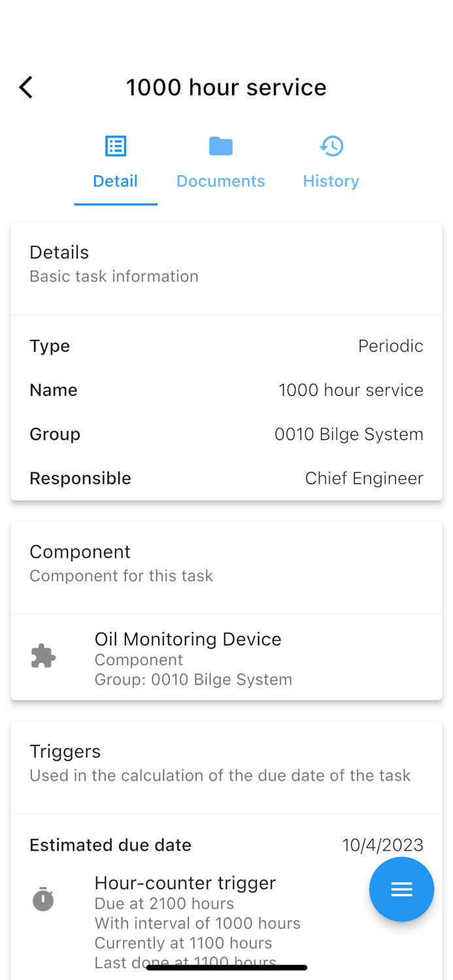Click the Triggers section heading
This screenshot has width=453, height=980.
point(65,751)
